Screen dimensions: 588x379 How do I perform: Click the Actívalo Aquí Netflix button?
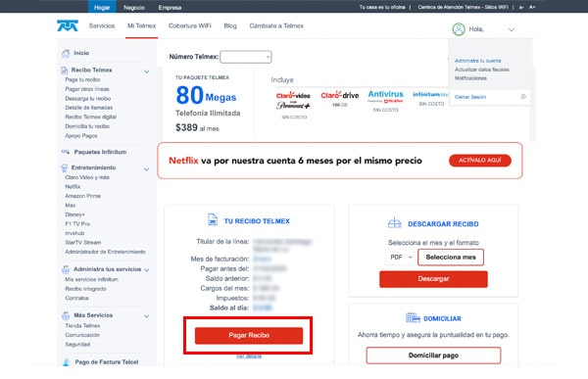tap(480, 161)
